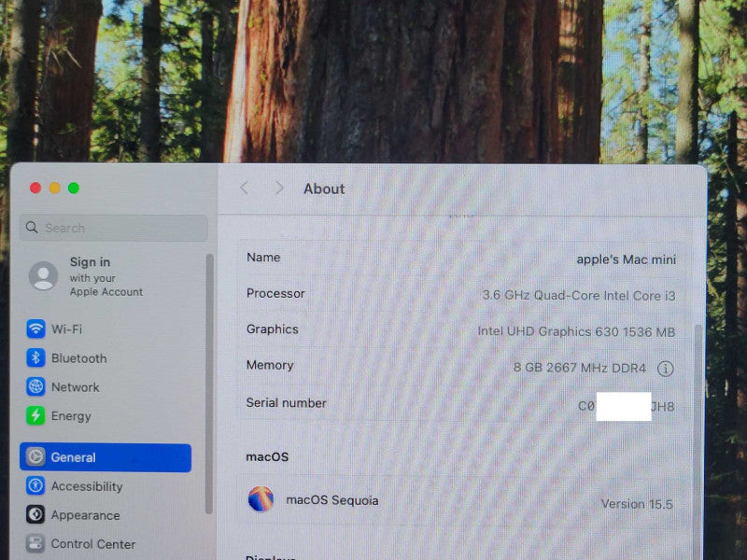747x560 pixels.
Task: Click the macOS Sequoia text
Action: tap(332, 500)
